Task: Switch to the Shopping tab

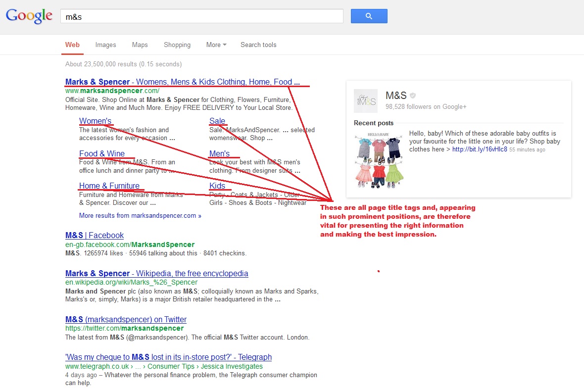Action: coord(177,45)
